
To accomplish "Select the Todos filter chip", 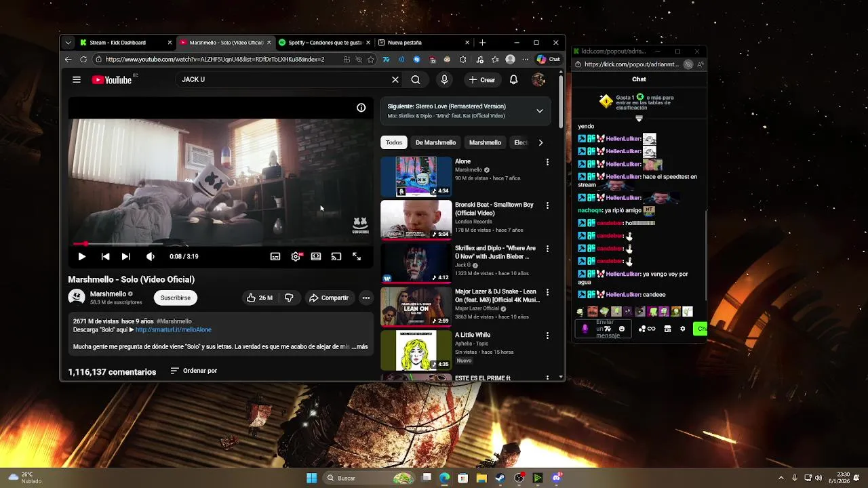I will (394, 142).
